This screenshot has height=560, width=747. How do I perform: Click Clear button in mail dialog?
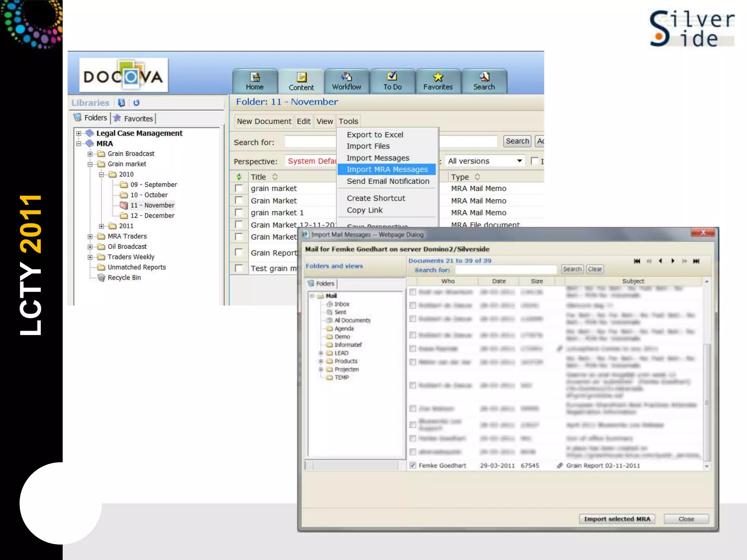point(595,269)
